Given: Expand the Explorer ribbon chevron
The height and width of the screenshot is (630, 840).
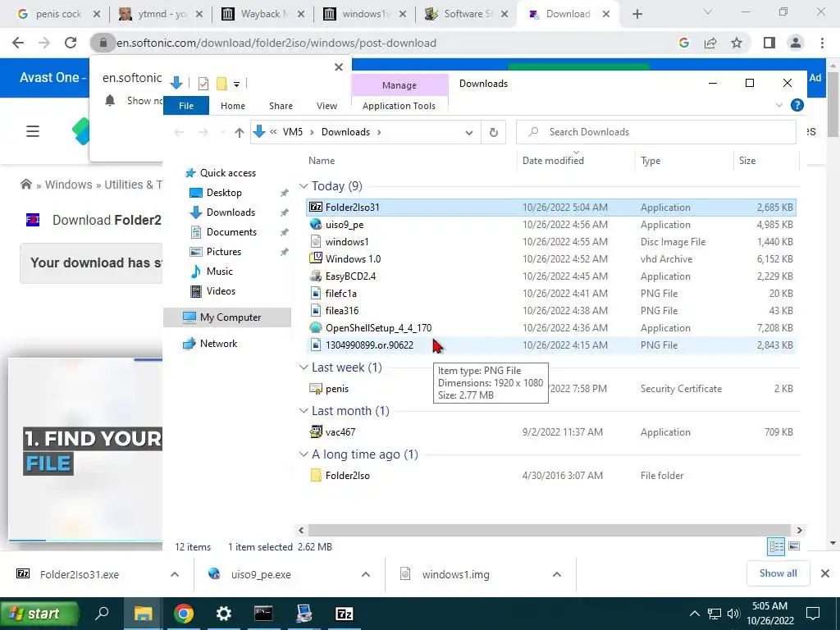Looking at the screenshot, I should click(779, 106).
